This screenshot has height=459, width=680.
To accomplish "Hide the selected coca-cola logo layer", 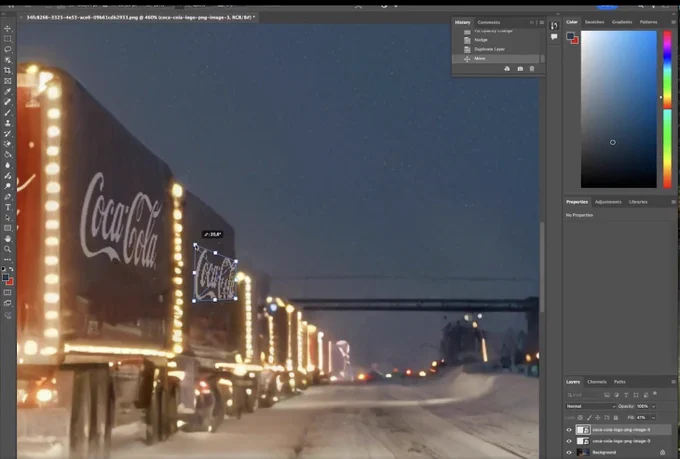I will (x=569, y=430).
